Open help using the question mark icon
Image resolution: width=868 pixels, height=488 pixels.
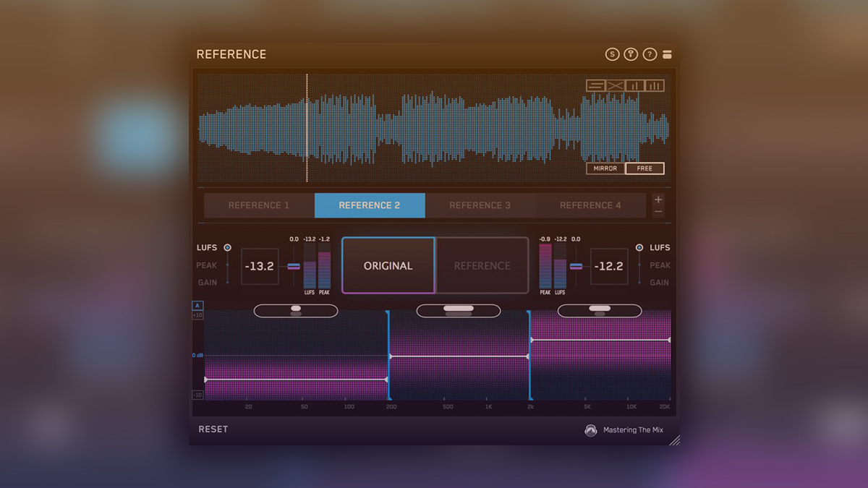[x=649, y=53]
